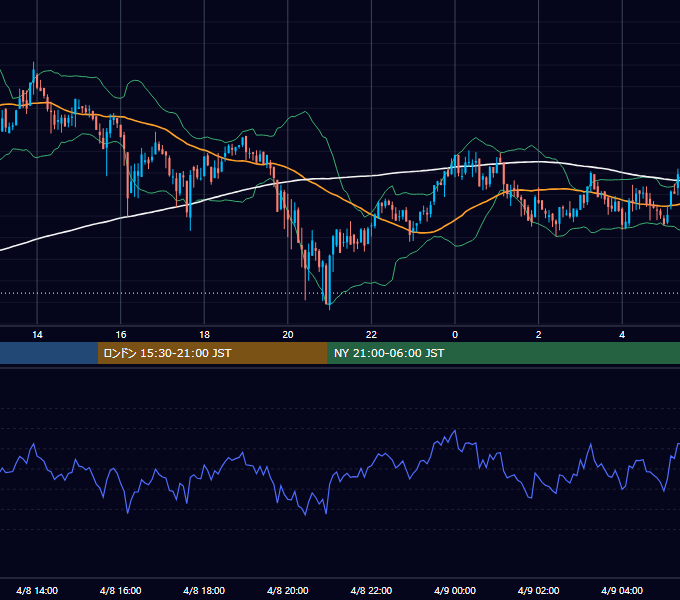Click the 4/9 02:00 time label
The height and width of the screenshot is (600, 680).
coord(539,591)
